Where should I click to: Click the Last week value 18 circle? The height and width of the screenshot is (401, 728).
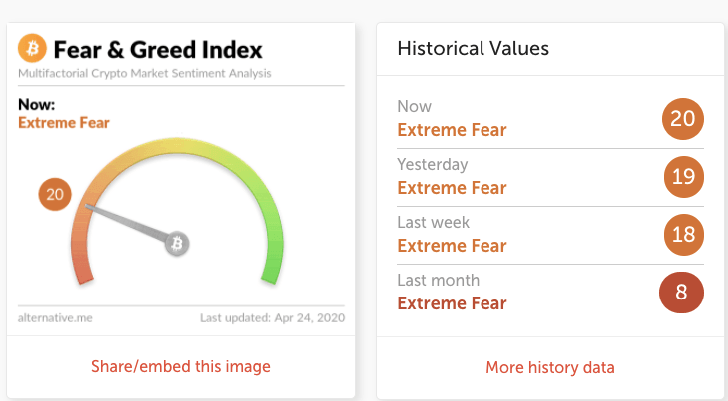click(682, 236)
